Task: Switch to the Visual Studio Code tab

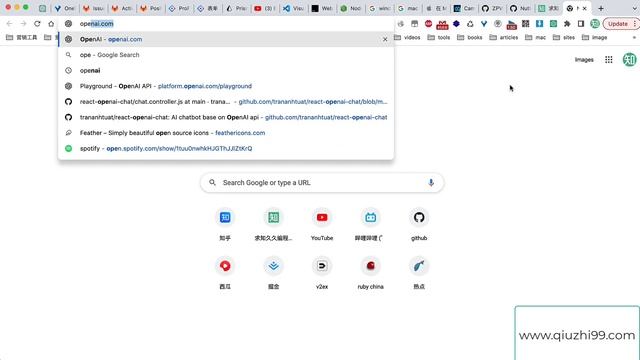Action: (x=293, y=8)
